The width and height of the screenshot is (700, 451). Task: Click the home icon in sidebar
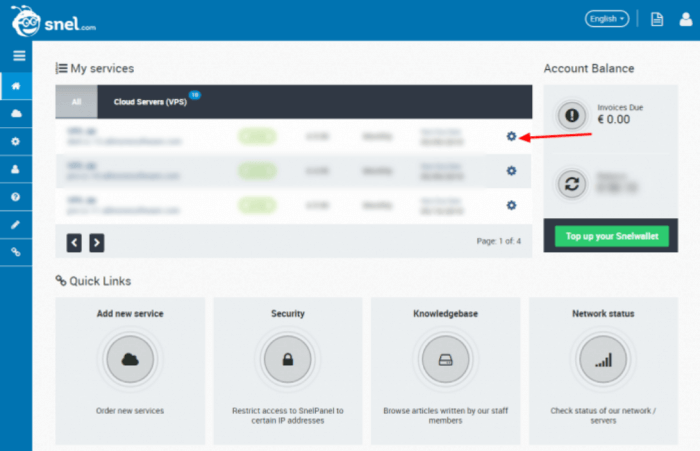pyautogui.click(x=16, y=86)
